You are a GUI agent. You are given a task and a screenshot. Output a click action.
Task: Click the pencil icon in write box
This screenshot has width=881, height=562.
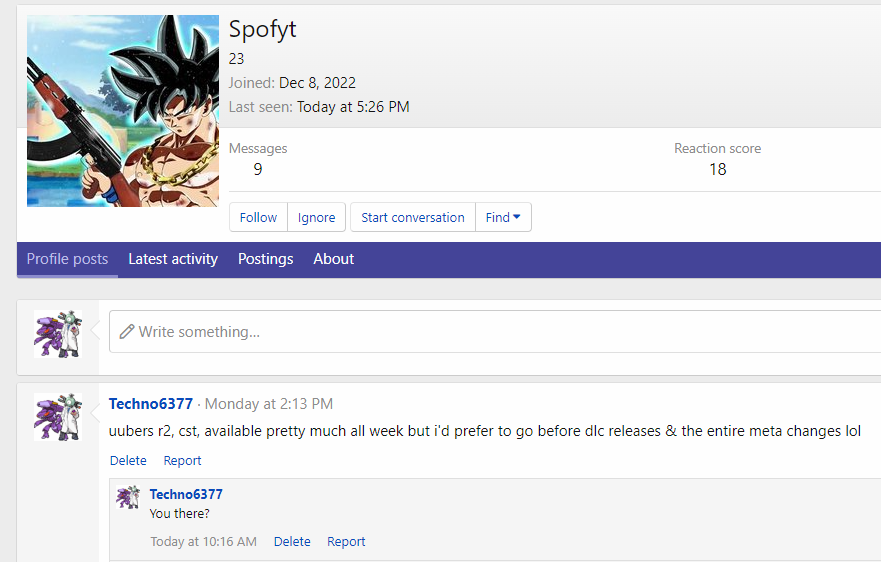(x=127, y=331)
